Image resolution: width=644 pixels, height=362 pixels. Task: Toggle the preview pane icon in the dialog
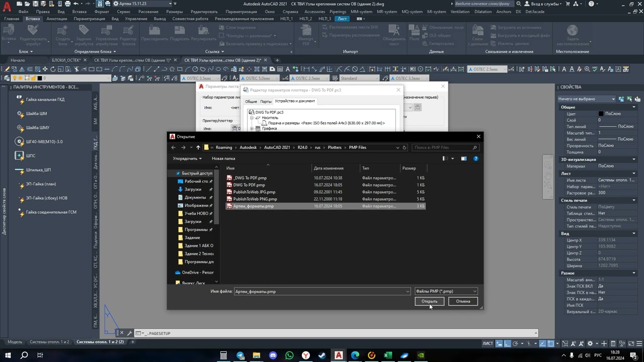(464, 158)
